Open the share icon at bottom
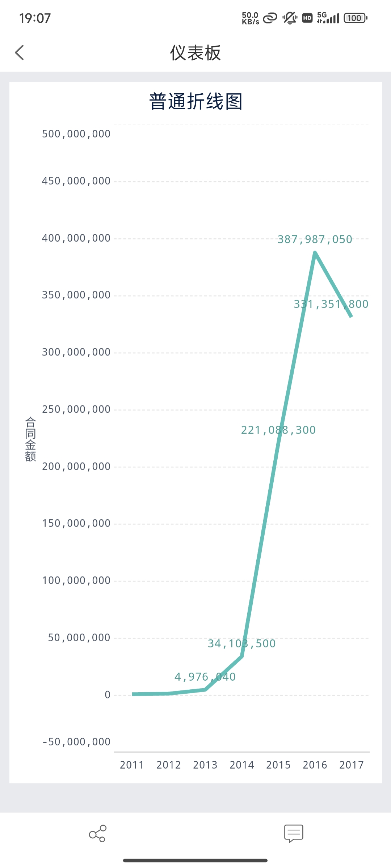The image size is (391, 868). tap(97, 834)
